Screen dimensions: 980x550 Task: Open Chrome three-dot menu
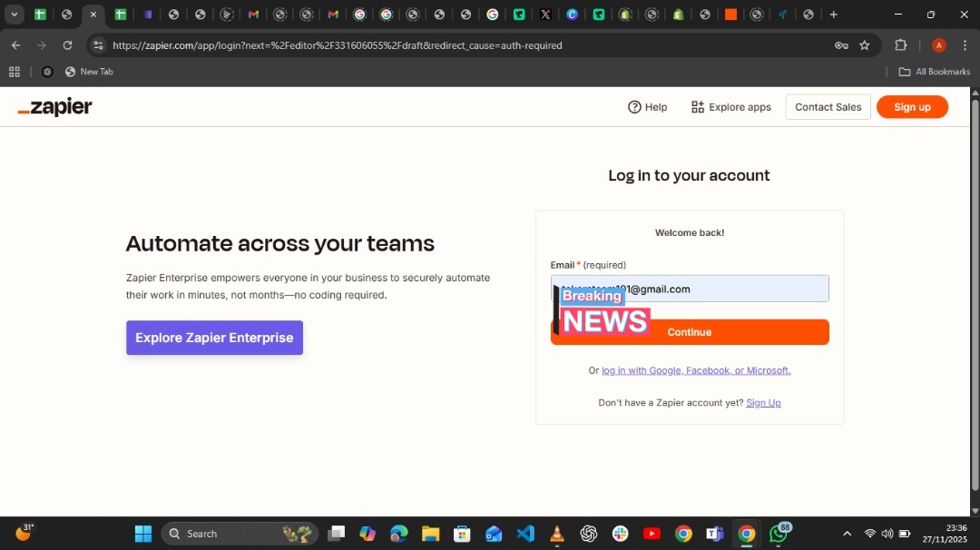click(965, 45)
